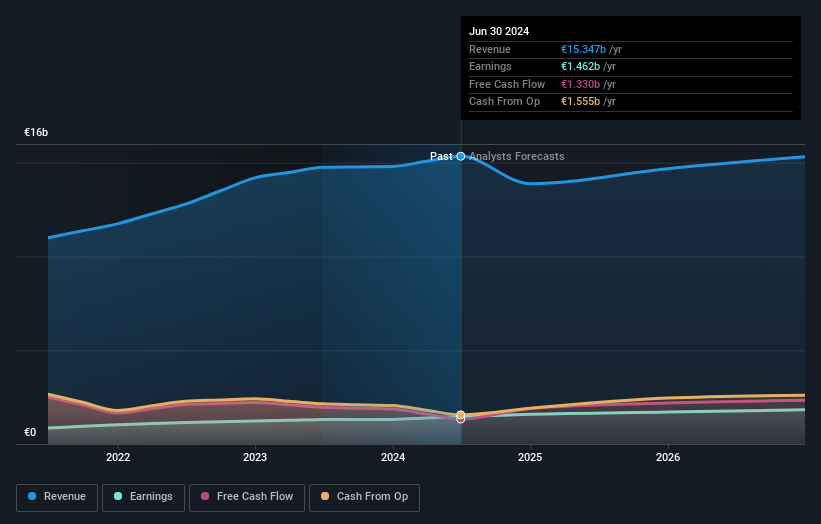Toggle the Free Cash Flow legend series
821x524 pixels.
tap(247, 497)
